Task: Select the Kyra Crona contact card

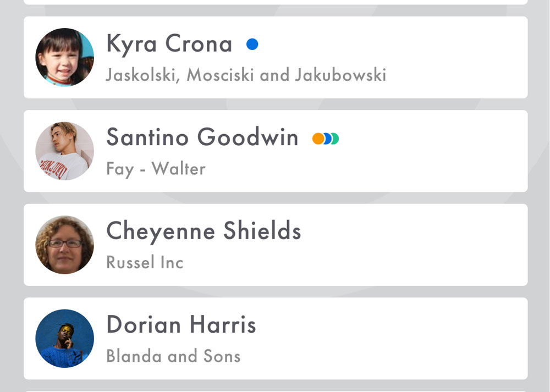Action: 276,58
